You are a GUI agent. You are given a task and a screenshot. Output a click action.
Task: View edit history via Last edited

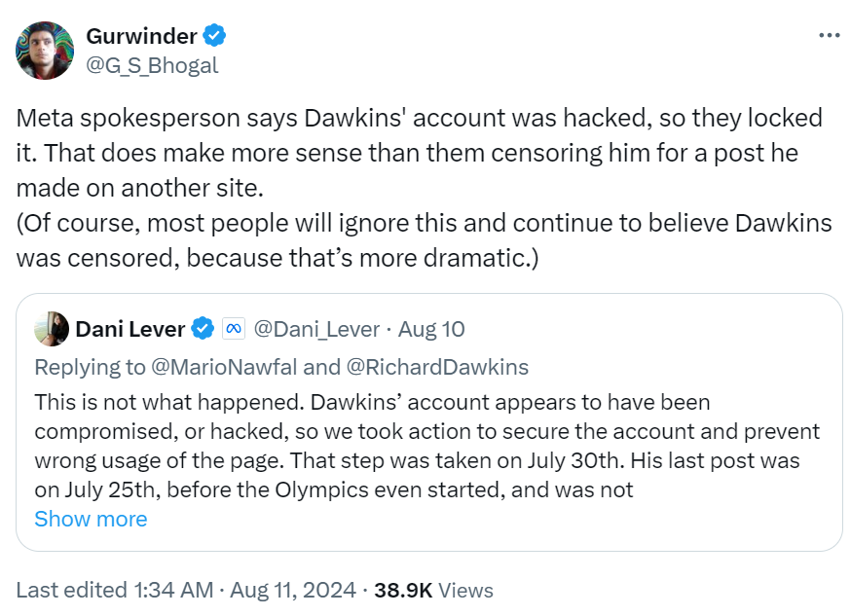(71, 590)
